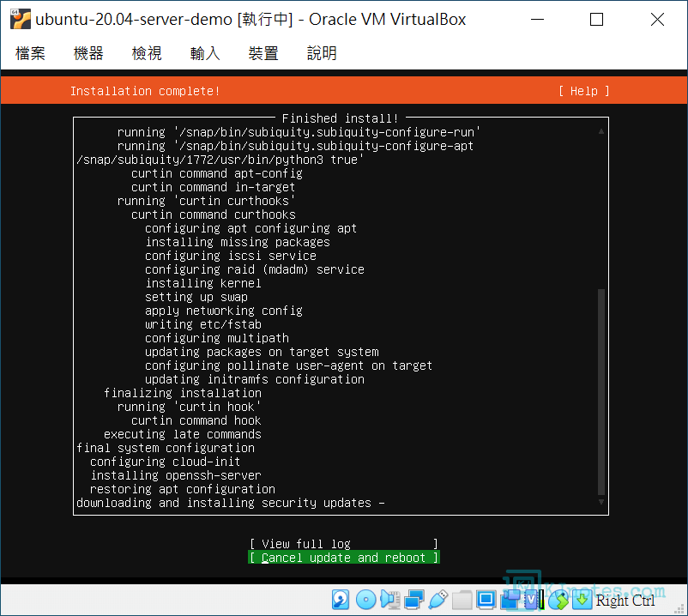
Task: Click 'restoring apt configuration' log line
Action: coord(183,489)
